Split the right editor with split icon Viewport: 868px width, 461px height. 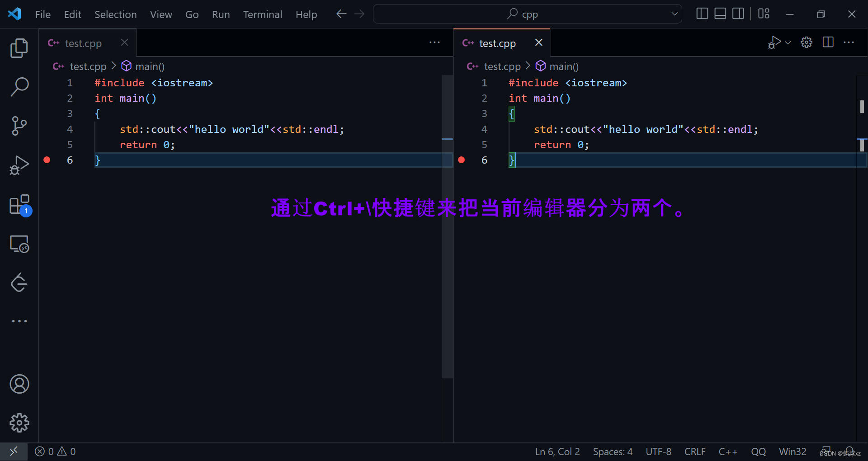tap(828, 42)
